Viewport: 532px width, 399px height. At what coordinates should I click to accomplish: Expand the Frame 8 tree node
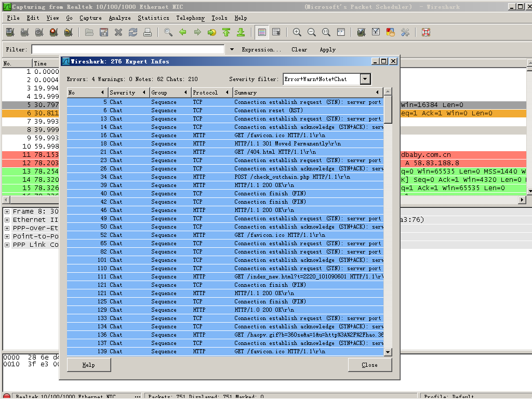(7, 211)
